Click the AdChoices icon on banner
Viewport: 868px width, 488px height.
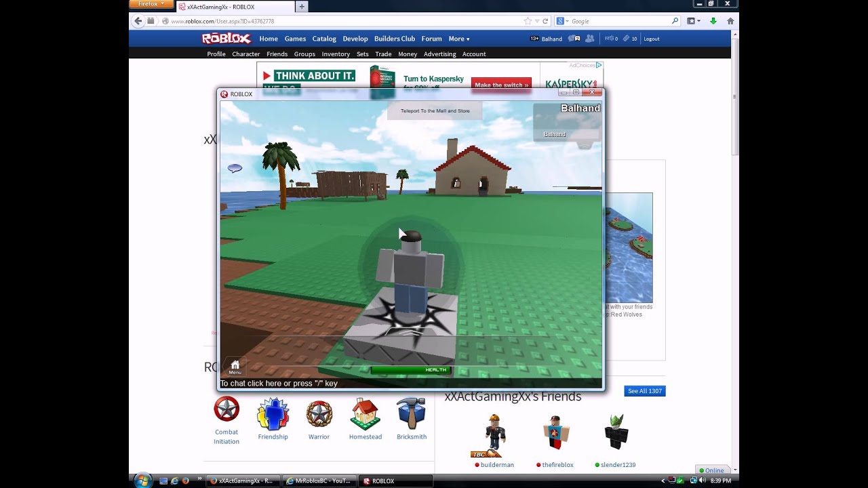[599, 65]
